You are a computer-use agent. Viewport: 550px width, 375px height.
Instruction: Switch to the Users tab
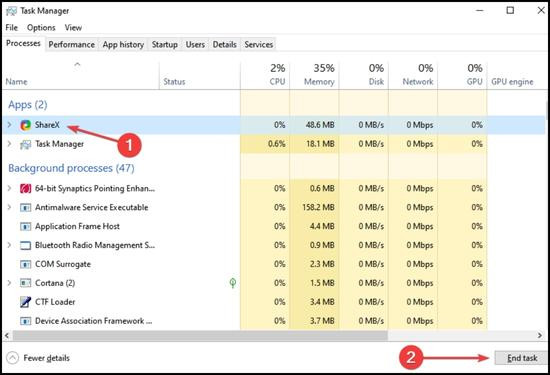pyautogui.click(x=195, y=45)
